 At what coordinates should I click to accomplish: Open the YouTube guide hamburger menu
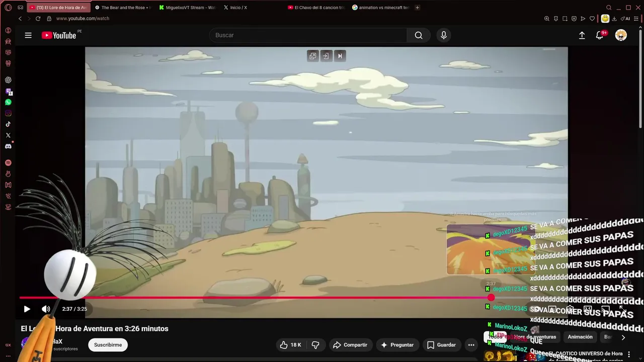click(x=28, y=35)
